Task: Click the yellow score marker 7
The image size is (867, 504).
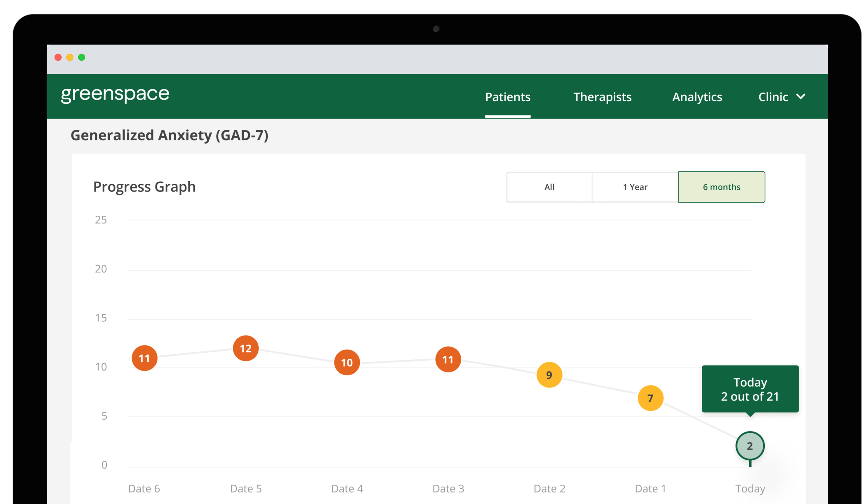Action: [650, 398]
